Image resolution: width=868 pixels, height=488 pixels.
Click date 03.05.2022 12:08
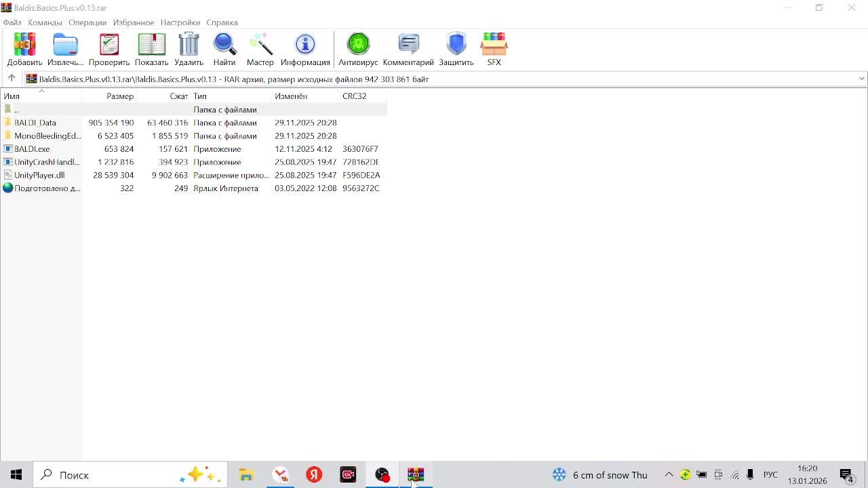[305, 188]
